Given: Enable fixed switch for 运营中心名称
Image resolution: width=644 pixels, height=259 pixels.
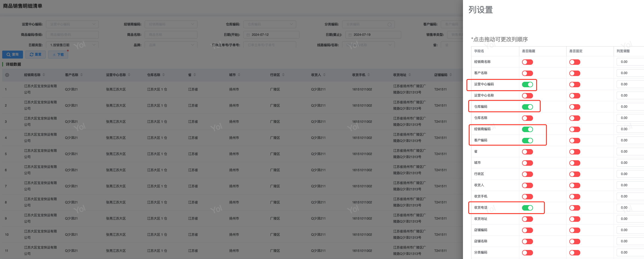Looking at the screenshot, I should (x=575, y=96).
